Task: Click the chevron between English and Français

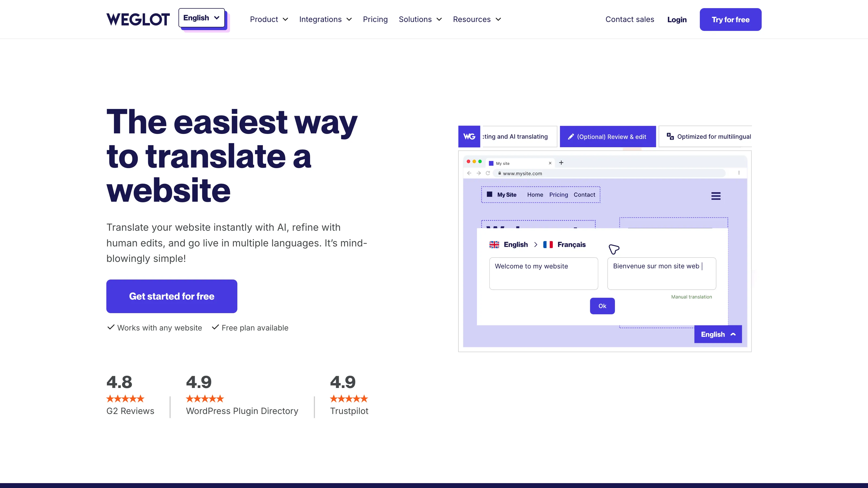Action: [535, 245]
